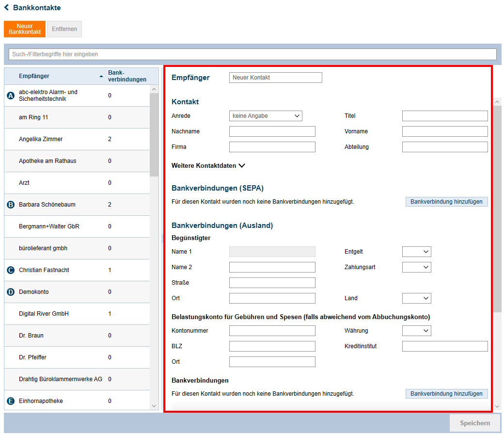Select contact Angelika Zimmer
This screenshot has width=504, height=435.
tap(77, 139)
